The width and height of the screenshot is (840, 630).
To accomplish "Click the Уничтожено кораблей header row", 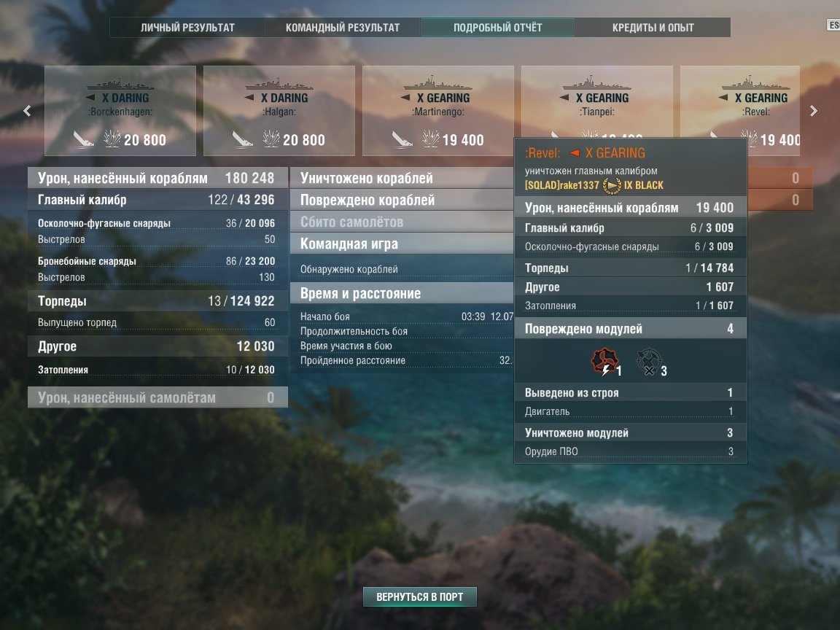I will [x=402, y=178].
